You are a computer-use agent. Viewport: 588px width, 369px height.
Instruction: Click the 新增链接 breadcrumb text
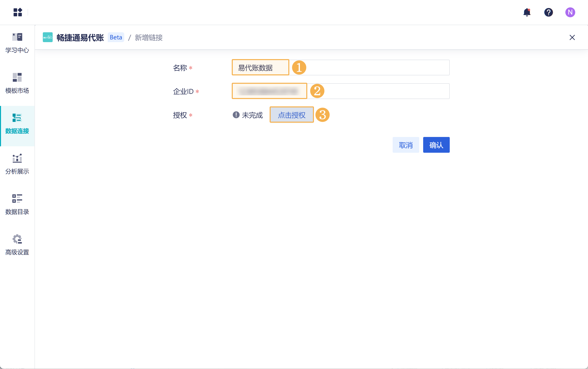pyautogui.click(x=148, y=38)
